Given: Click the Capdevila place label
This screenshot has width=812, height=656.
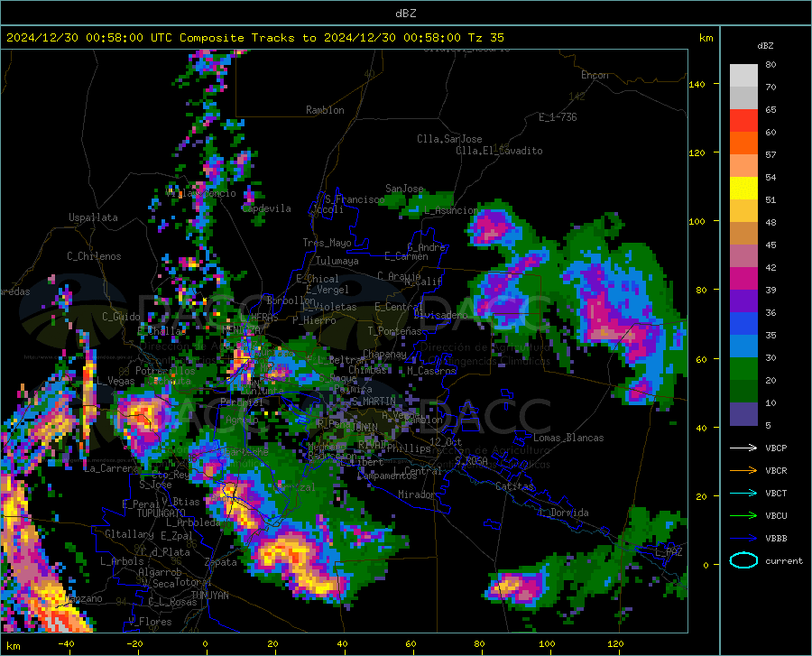Looking at the screenshot, I should coord(266,208).
